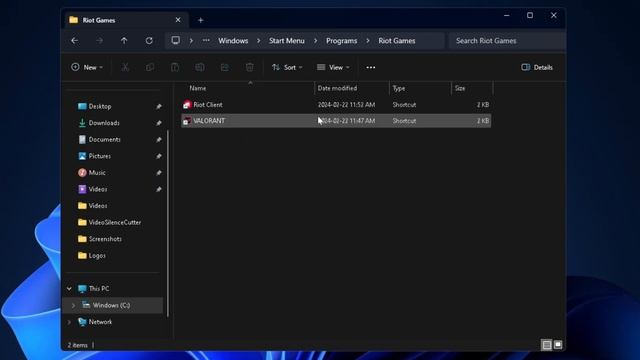
Task: Click the Paste clipboard icon
Action: [175, 67]
